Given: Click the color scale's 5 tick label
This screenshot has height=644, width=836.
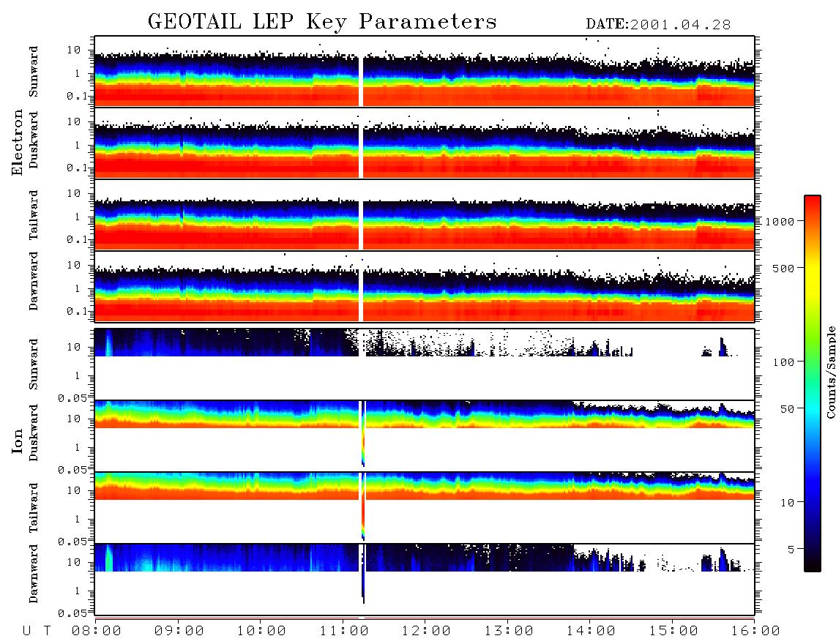Looking at the screenshot, I should (791, 550).
